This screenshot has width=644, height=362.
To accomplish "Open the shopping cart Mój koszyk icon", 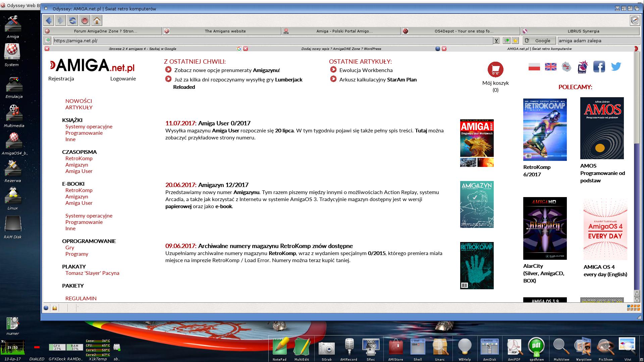I will [x=495, y=69].
